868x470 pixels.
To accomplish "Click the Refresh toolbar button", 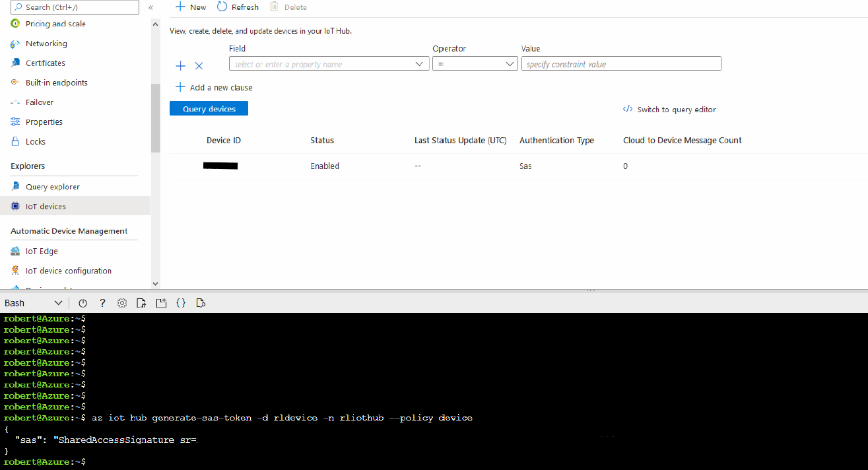I will pyautogui.click(x=238, y=7).
